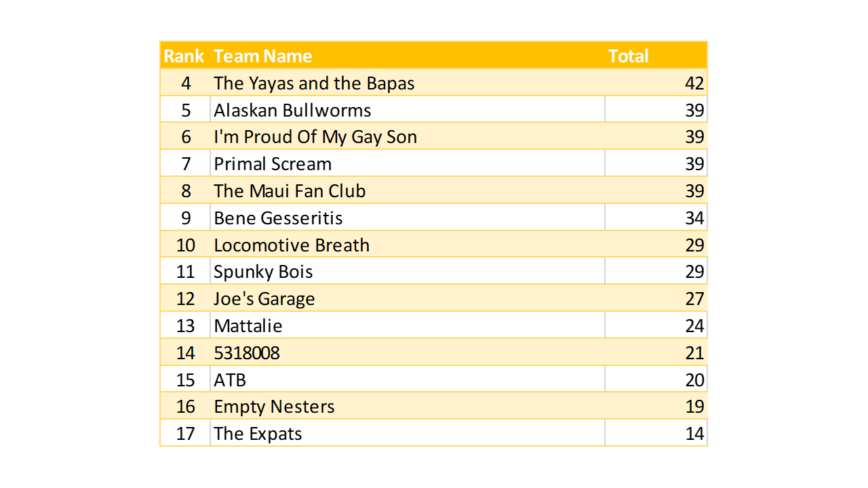Select the Spunky Bois cell
This screenshot has height=488, width=868.
(x=263, y=272)
